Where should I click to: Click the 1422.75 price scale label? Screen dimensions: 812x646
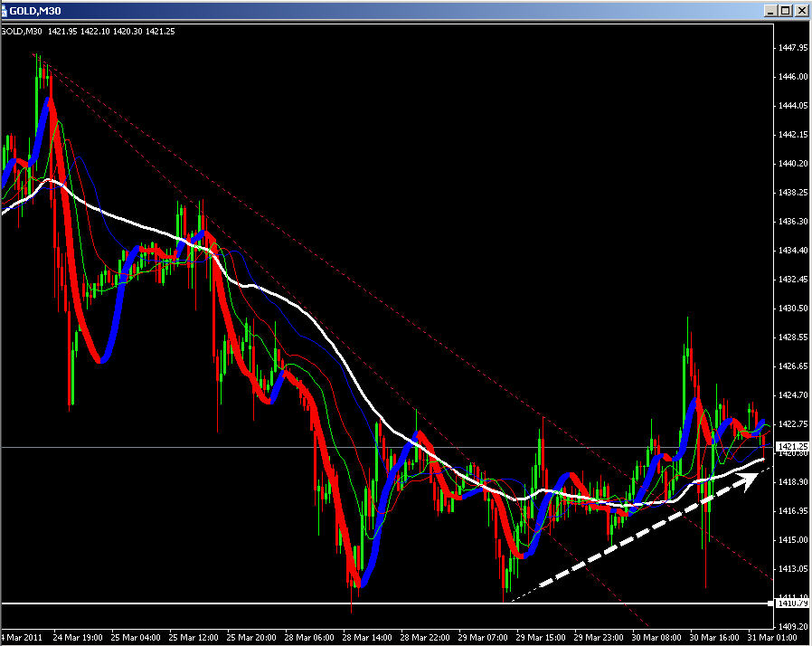[793, 424]
